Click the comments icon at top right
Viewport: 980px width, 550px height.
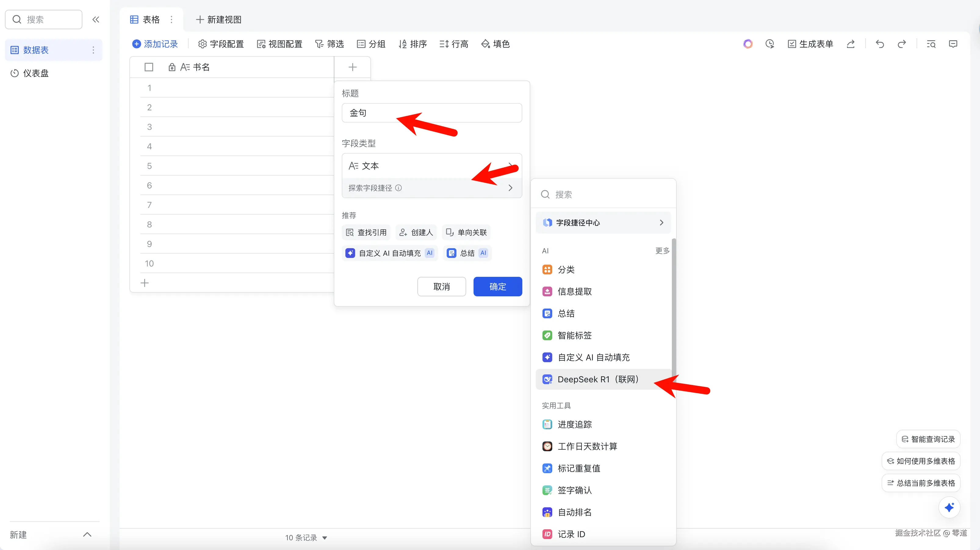(x=953, y=44)
